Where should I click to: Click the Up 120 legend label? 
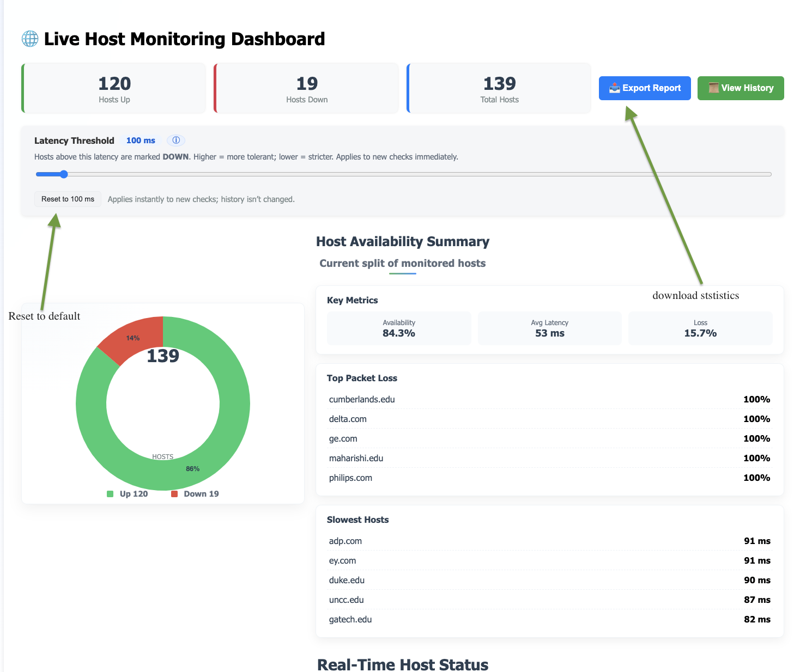[x=134, y=494]
